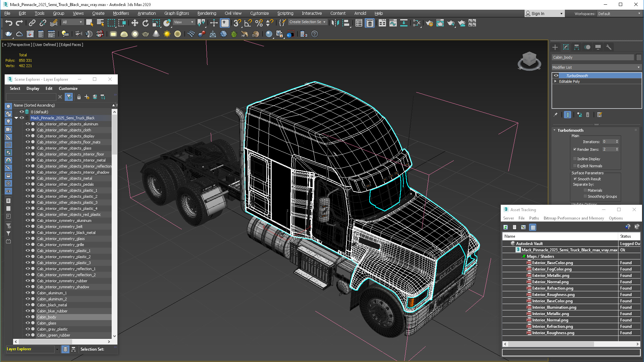
Task: Open the View reference coordinate dropdown
Action: 184,22
